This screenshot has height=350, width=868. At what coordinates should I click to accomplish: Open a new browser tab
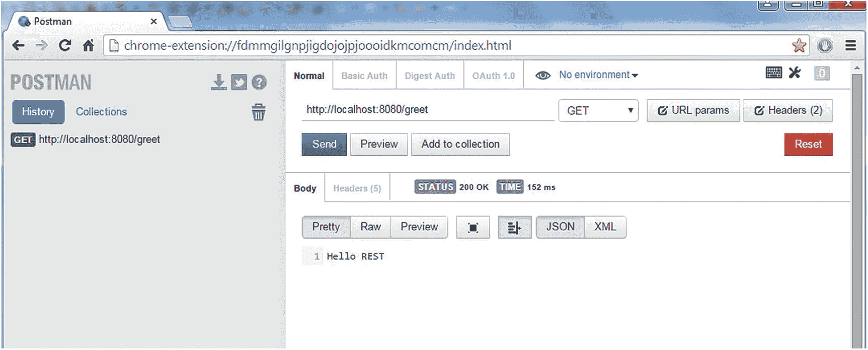point(180,22)
